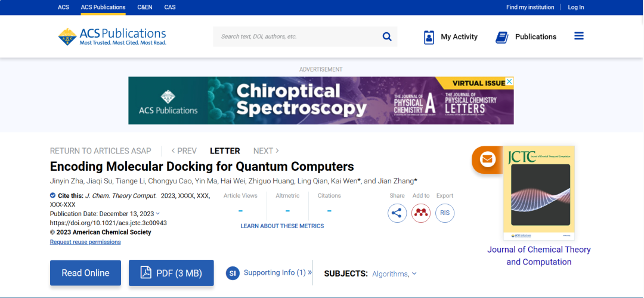Add article to Mendeley icon

tap(420, 213)
